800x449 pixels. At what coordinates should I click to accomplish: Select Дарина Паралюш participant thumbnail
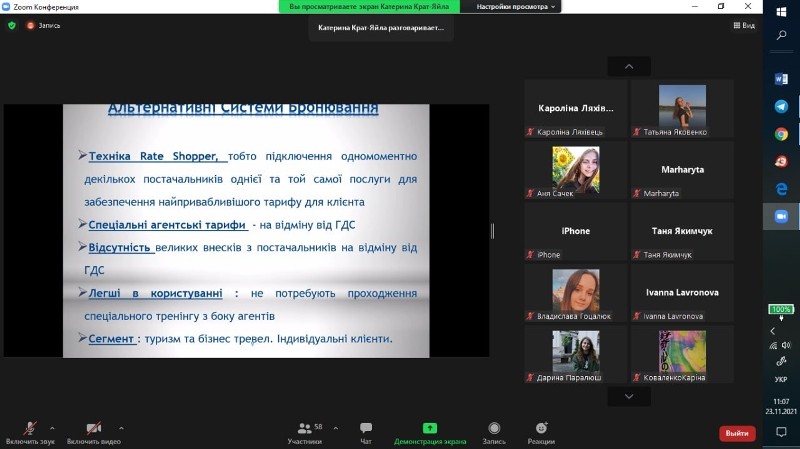[x=576, y=355]
